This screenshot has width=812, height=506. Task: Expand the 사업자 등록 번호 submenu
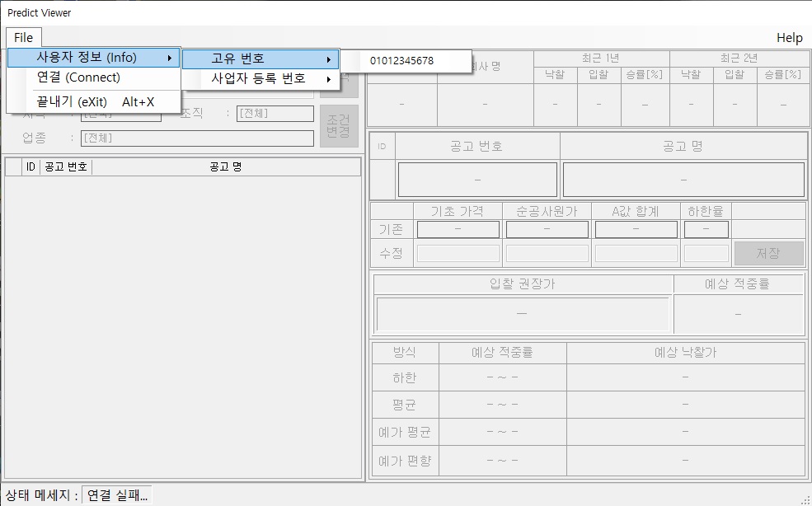(259, 79)
